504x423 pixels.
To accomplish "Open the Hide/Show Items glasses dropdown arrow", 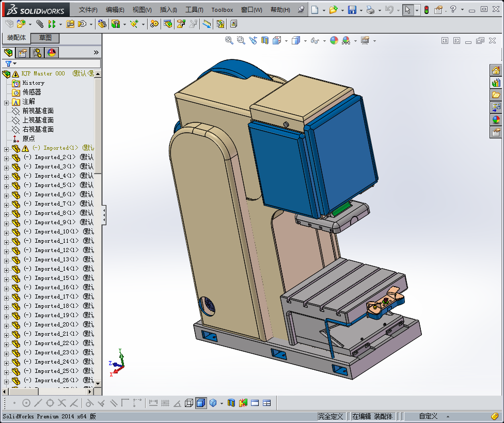I will click(323, 41).
